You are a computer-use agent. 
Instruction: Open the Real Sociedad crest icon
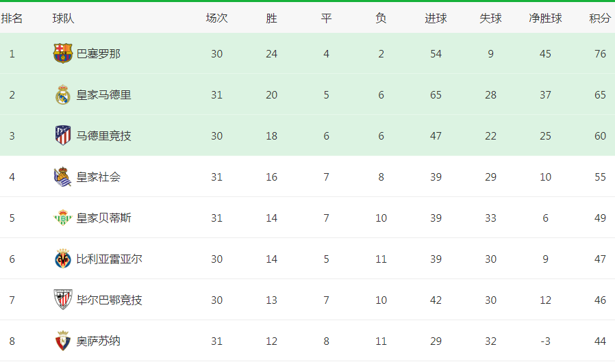63,177
